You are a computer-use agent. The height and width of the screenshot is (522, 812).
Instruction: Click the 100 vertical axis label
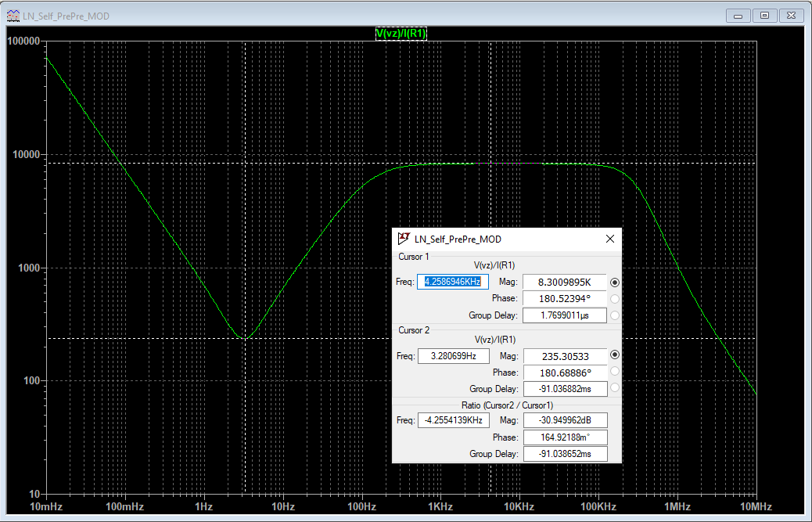pos(32,380)
